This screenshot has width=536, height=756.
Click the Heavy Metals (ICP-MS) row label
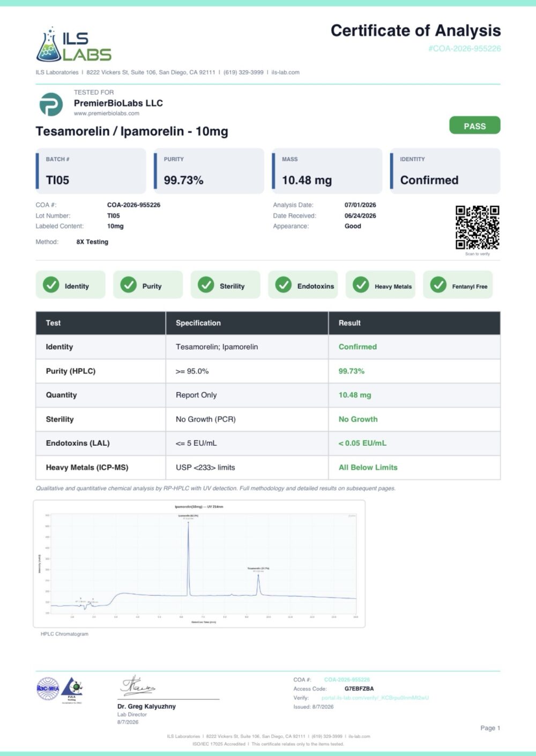(x=87, y=467)
